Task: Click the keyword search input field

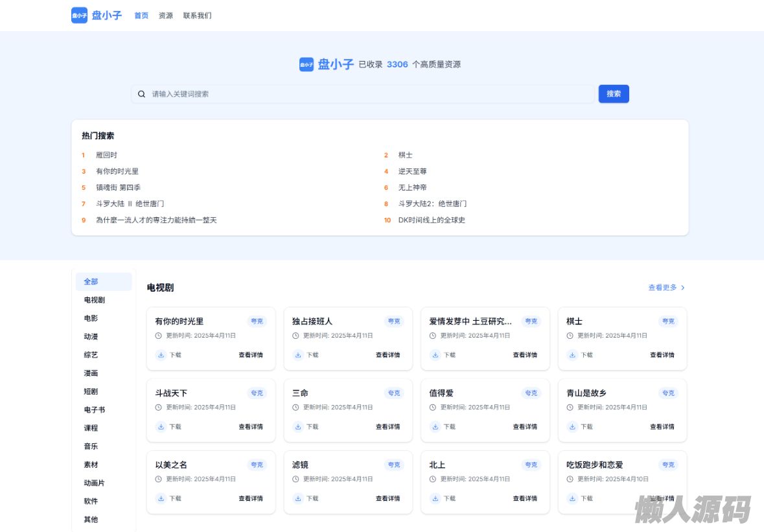Action: pyautogui.click(x=363, y=94)
